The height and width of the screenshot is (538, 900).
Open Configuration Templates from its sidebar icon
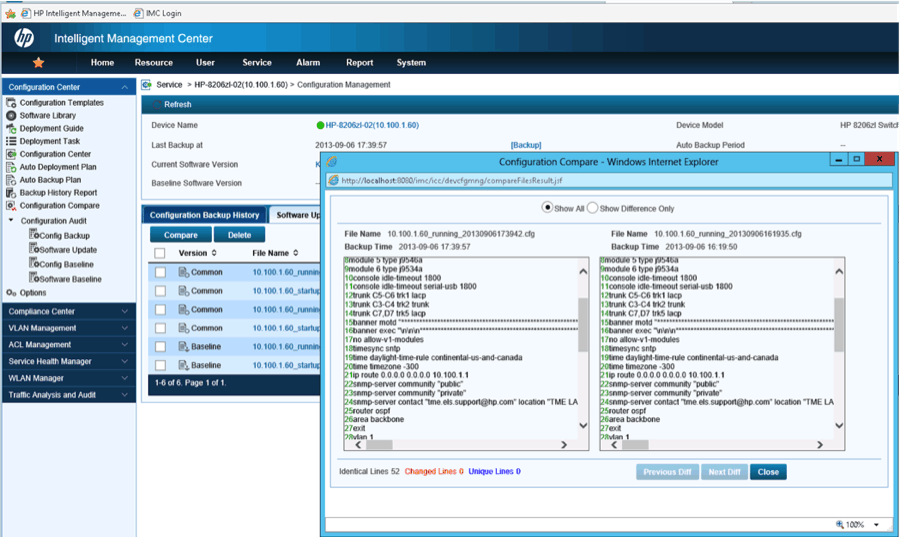tap(11, 103)
